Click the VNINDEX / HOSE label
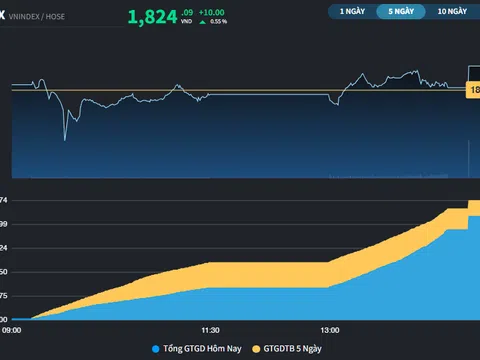480x360 pixels. coord(37,16)
